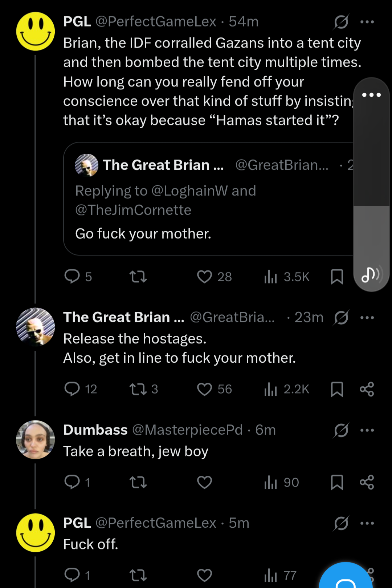Open @PerfectGameLex profile handle link
The image size is (392, 588).
(x=156, y=22)
